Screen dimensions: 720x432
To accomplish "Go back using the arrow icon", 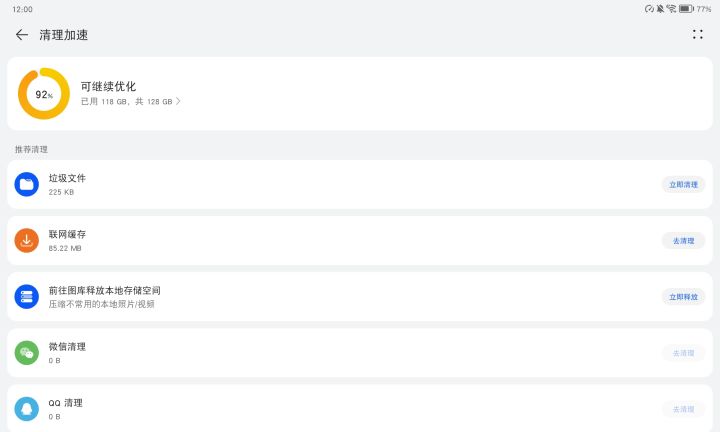I will (x=22, y=35).
